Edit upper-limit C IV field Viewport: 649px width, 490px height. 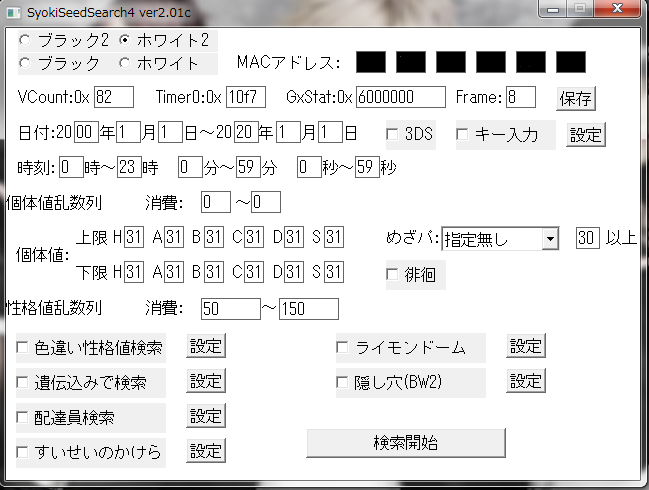point(254,237)
